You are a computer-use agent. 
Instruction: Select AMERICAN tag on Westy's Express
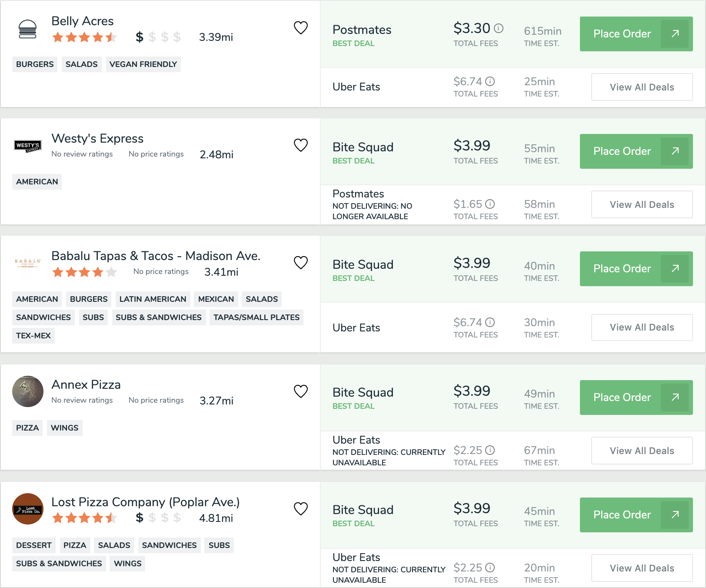point(37,182)
